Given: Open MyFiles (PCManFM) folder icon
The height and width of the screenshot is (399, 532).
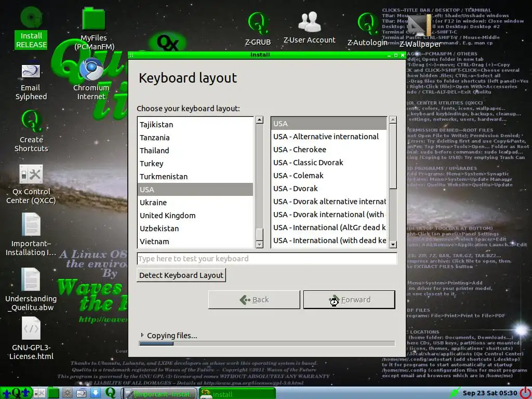Looking at the screenshot, I should click(x=94, y=29).
